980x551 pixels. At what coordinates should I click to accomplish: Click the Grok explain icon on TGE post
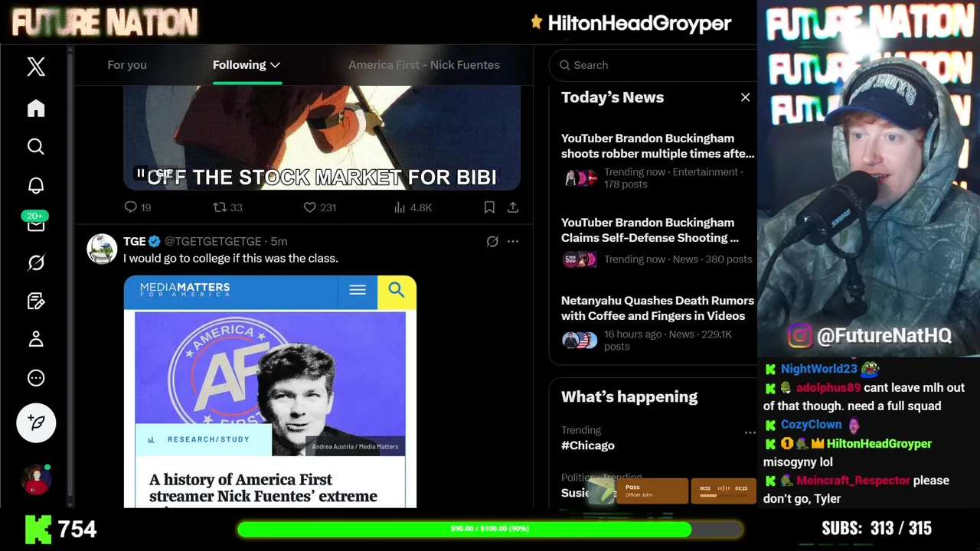pyautogui.click(x=492, y=241)
